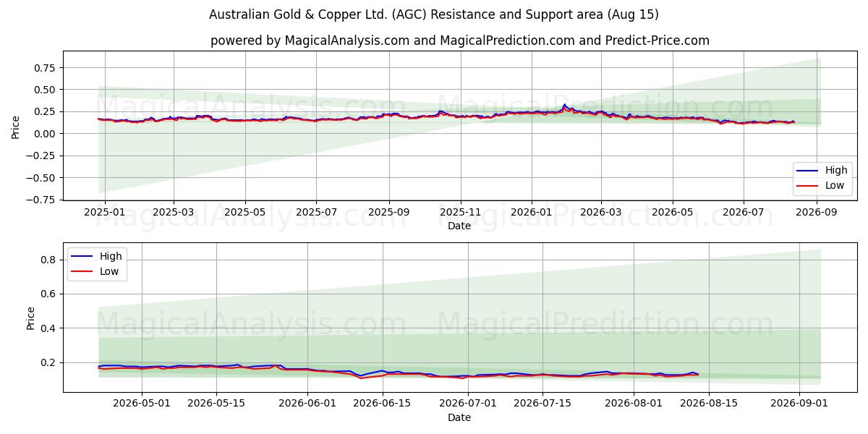Screen dimensions: 868x434
Task: Click the '2025-11' tick label
Action: pos(461,212)
